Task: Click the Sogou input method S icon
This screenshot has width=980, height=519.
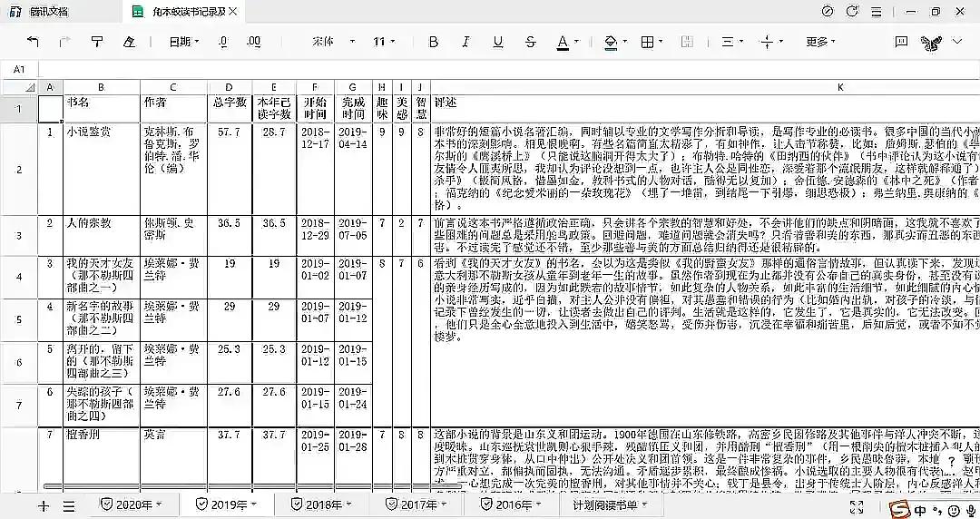Action: [x=901, y=509]
